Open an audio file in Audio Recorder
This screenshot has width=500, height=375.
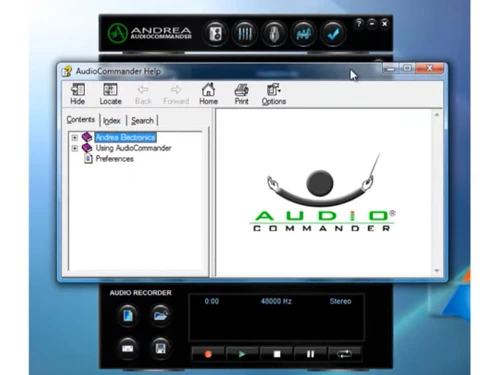[x=160, y=315]
